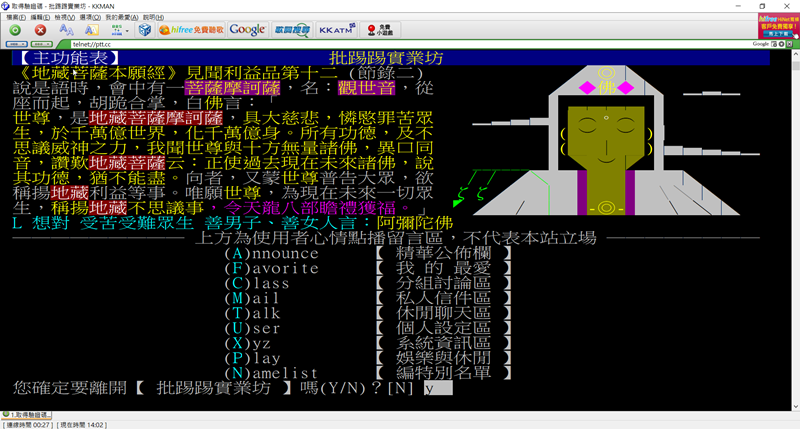Open the hifree free music button
The height and width of the screenshot is (429, 800).
pyautogui.click(x=191, y=30)
